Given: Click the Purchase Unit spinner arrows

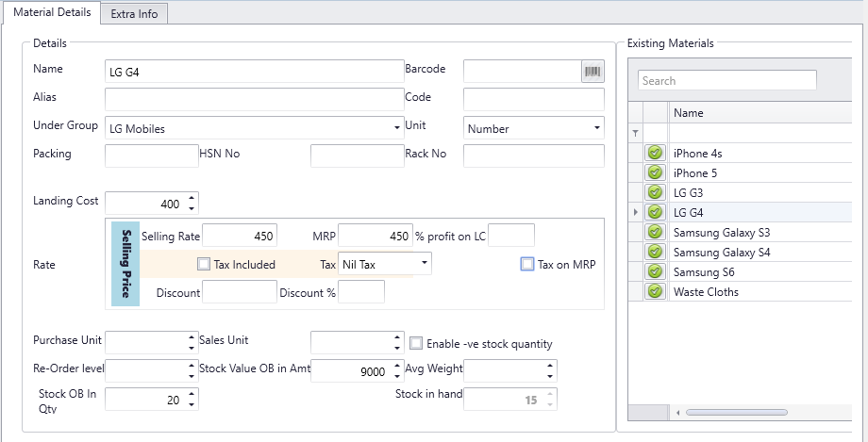Looking at the screenshot, I should (x=192, y=343).
